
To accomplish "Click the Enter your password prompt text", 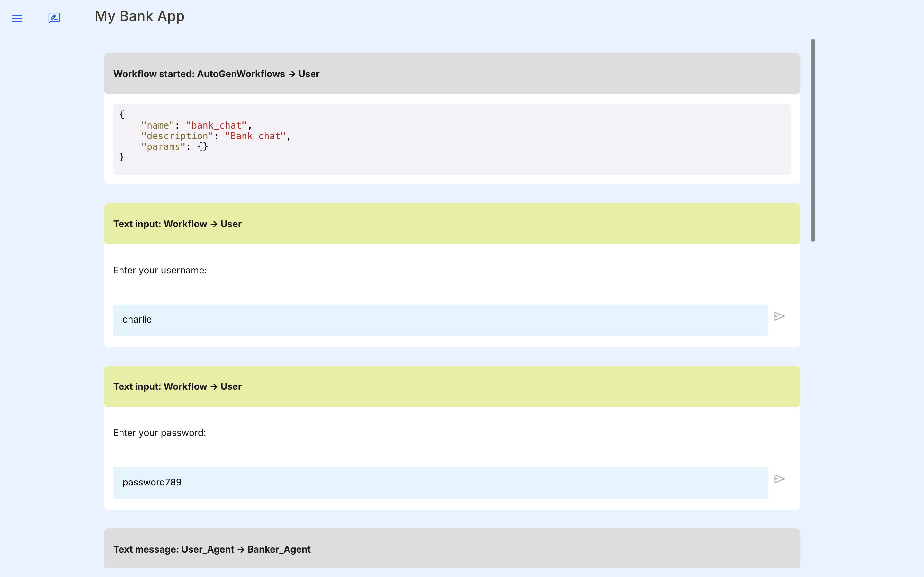I will click(159, 433).
